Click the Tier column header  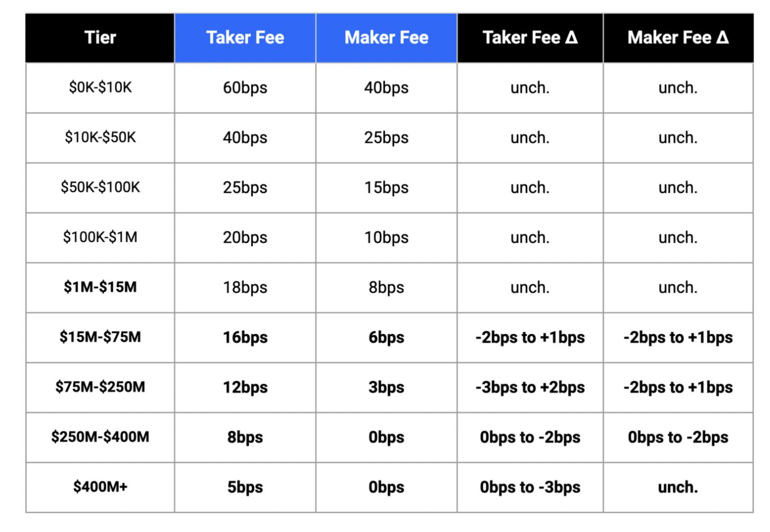click(100, 38)
